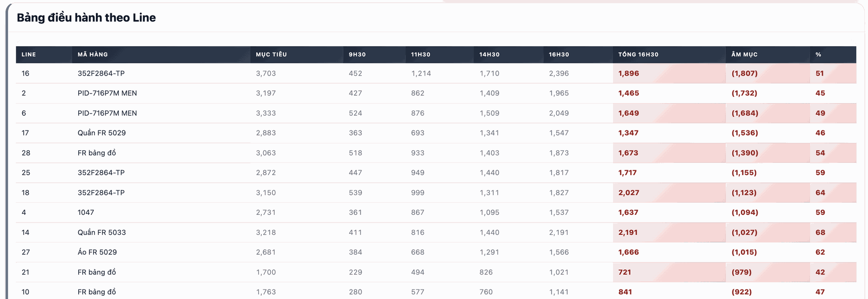This screenshot has width=868, height=299.
Task: Sort by the MÃ HÀNG column header
Action: tap(93, 54)
